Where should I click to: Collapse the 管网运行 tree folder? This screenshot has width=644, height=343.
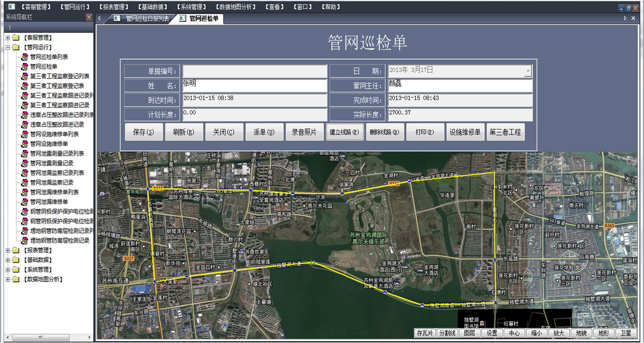coord(8,47)
